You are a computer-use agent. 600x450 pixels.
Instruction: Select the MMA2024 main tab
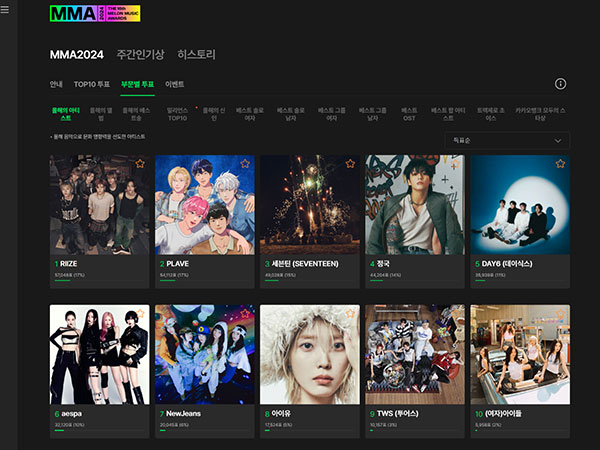(x=77, y=55)
